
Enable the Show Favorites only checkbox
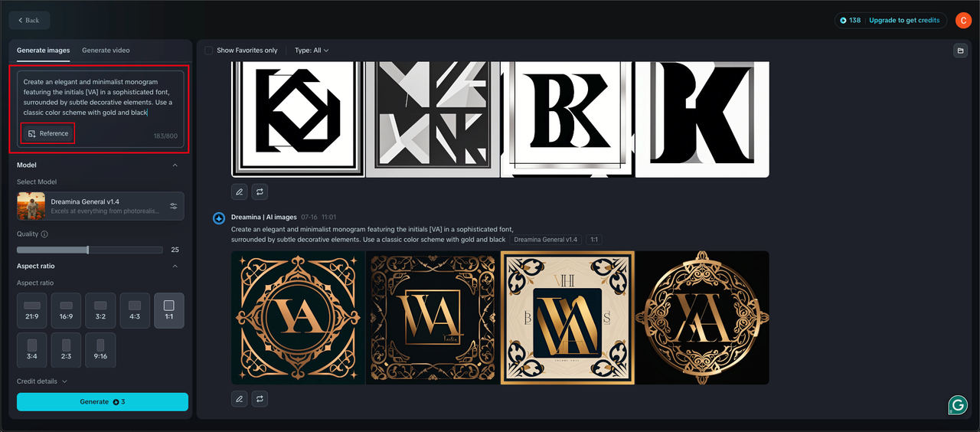pyautogui.click(x=208, y=51)
